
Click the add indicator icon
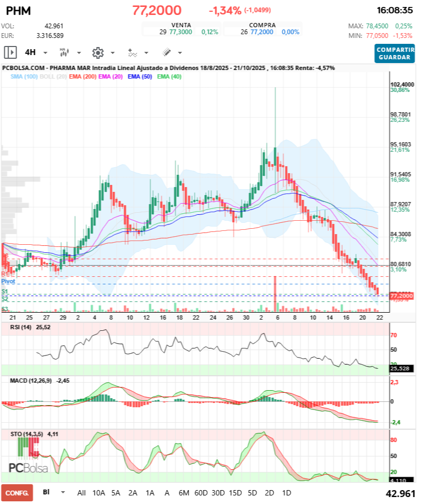(x=132, y=52)
